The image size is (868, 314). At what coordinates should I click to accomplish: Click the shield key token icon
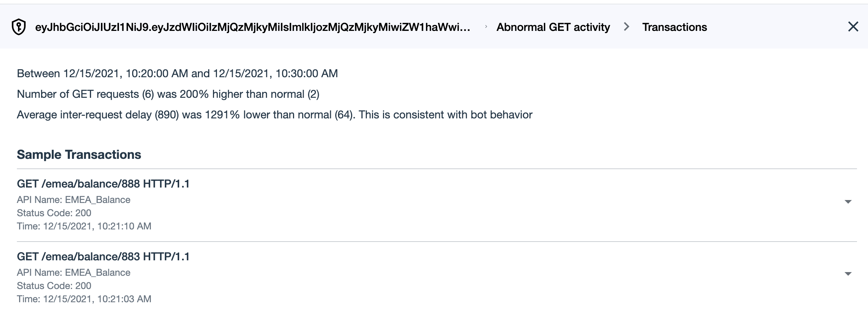(x=19, y=27)
